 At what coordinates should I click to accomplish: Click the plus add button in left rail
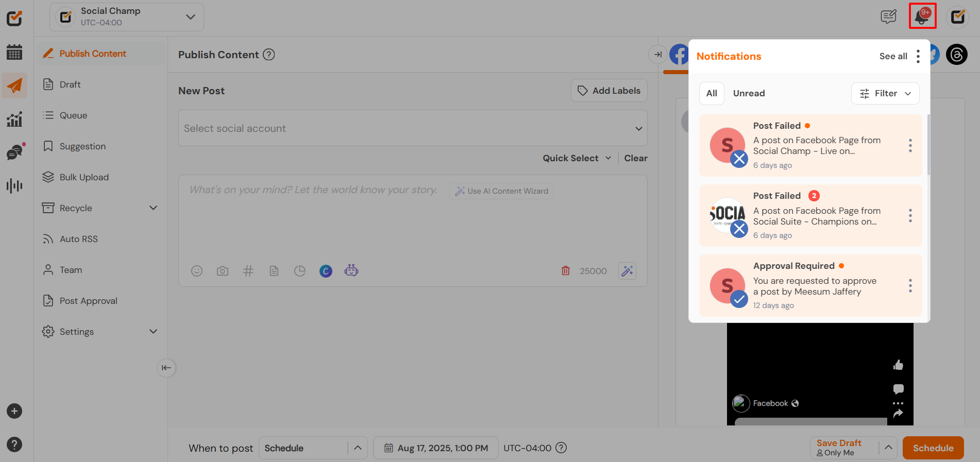[x=14, y=411]
